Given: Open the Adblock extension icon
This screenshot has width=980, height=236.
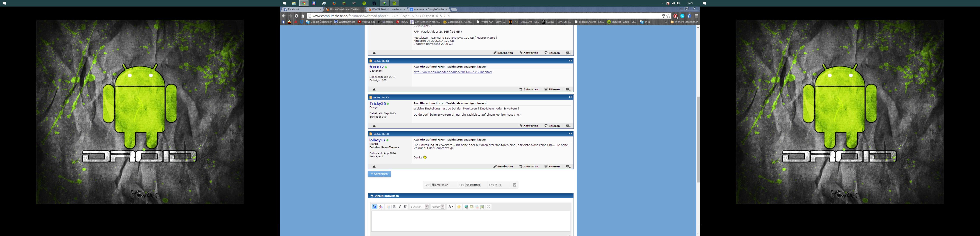Looking at the screenshot, I should [x=675, y=16].
